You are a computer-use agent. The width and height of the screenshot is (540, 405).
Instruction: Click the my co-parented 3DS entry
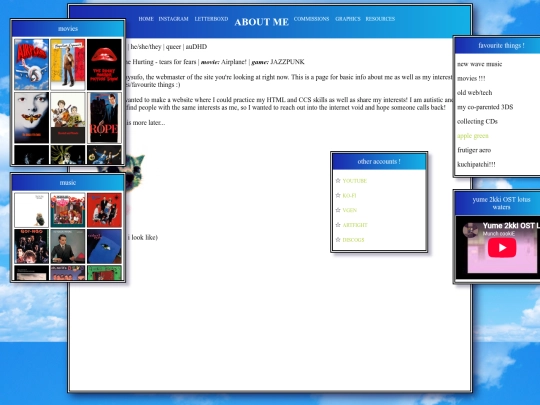[485, 107]
